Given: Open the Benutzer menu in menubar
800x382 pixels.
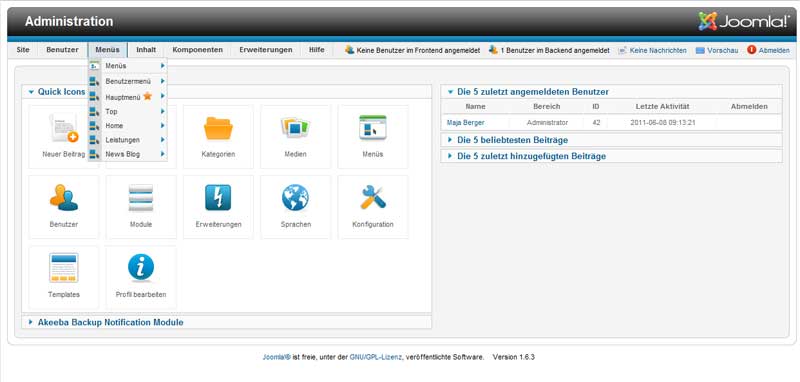Looking at the screenshot, I should point(62,50).
